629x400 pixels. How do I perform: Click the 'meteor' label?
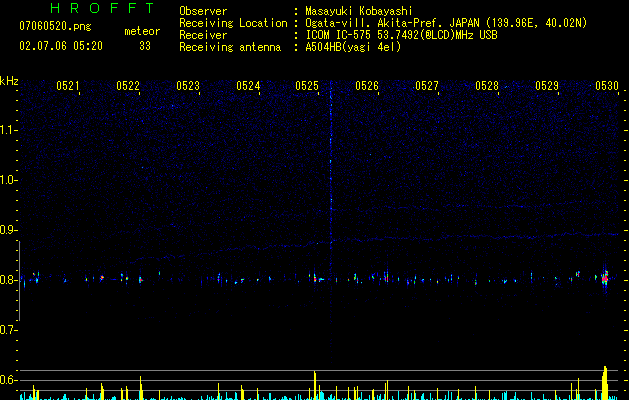(x=142, y=31)
